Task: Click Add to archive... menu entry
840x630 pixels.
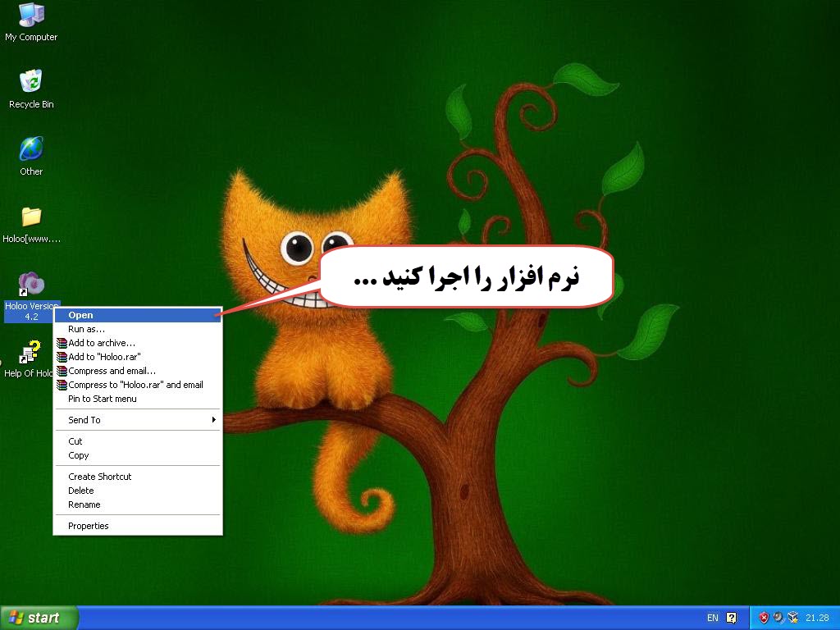Action: [x=102, y=343]
